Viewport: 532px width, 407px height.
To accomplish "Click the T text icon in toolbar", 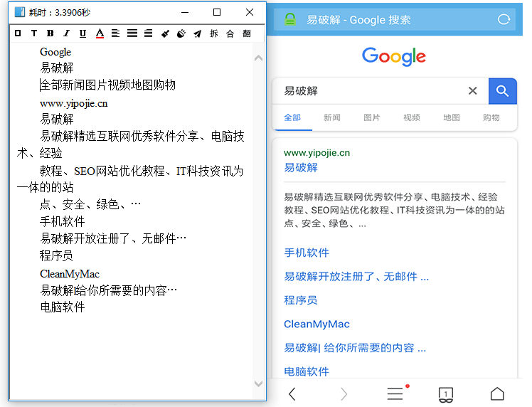I will (x=34, y=33).
